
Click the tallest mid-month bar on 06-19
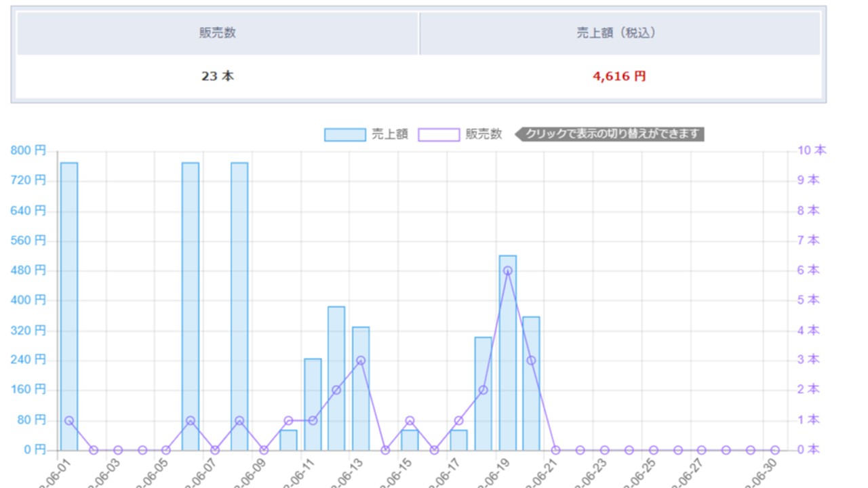point(508,352)
